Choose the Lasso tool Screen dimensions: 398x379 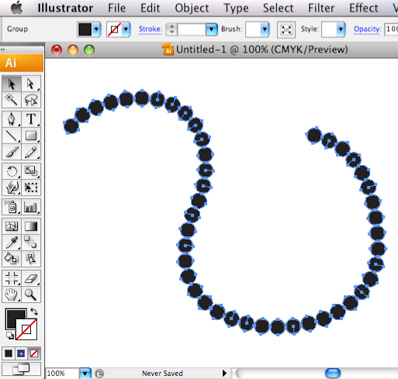tap(31, 100)
